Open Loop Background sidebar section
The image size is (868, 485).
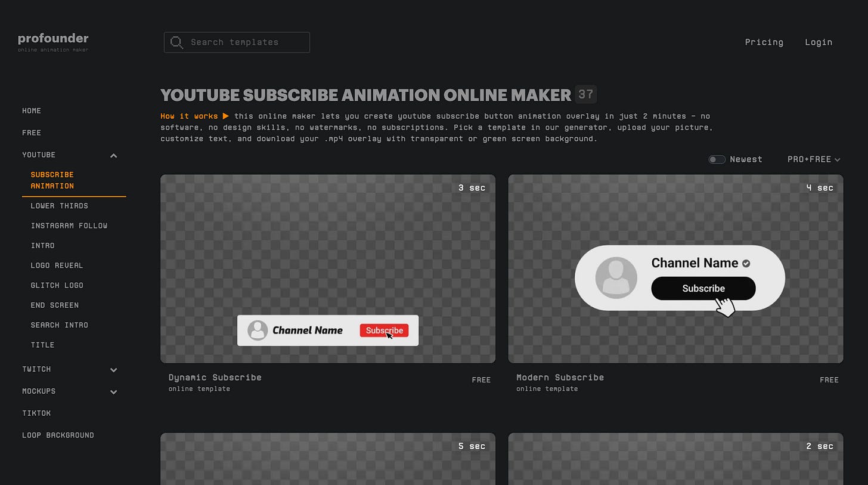tap(58, 435)
